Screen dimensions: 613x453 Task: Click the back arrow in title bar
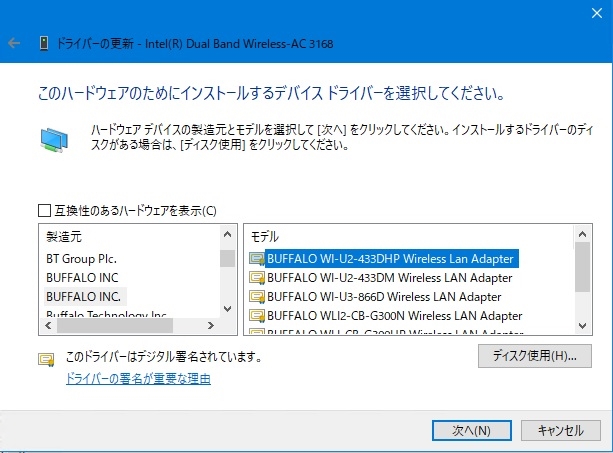click(14, 43)
